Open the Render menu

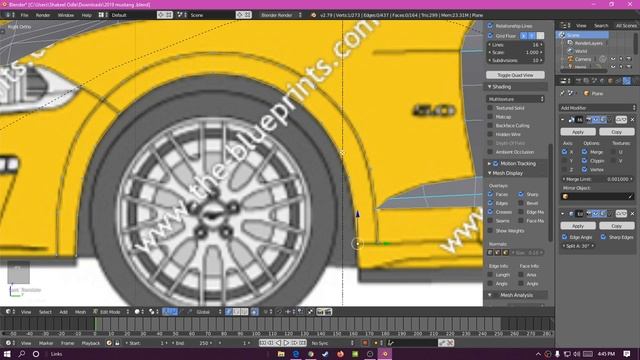[43, 15]
